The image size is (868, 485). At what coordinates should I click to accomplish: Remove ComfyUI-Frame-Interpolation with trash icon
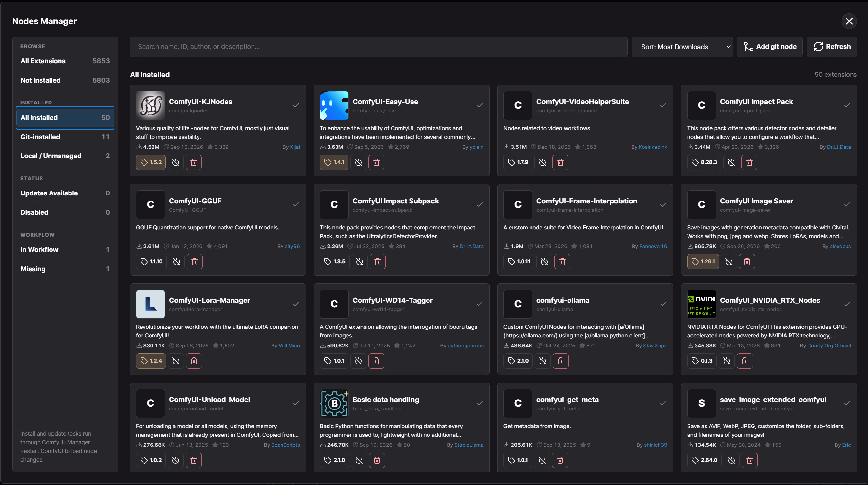point(562,262)
